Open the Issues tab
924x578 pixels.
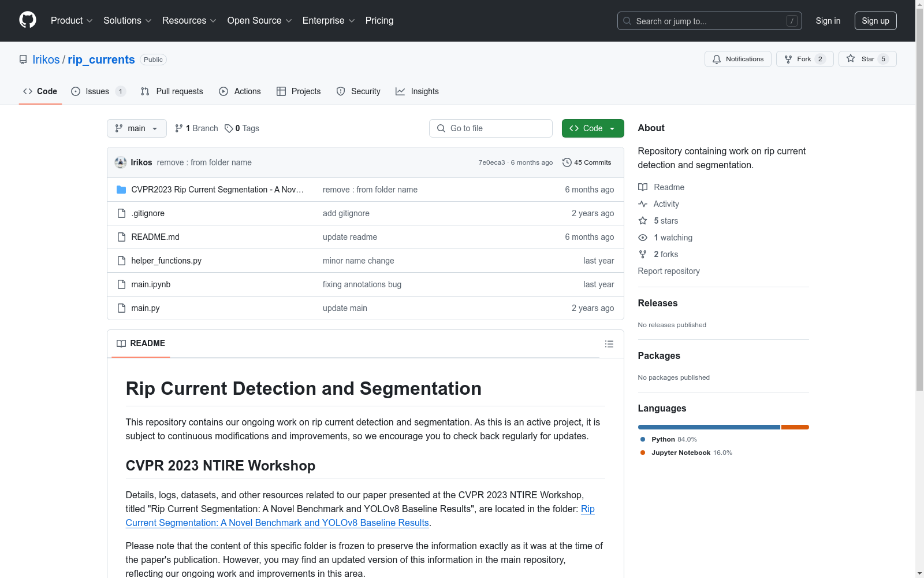pyautogui.click(x=98, y=91)
